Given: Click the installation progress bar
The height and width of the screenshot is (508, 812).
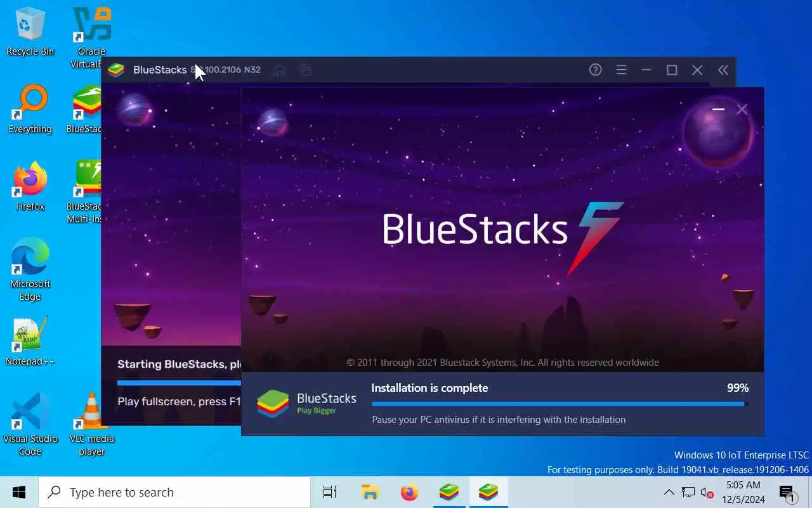Looking at the screenshot, I should [560, 403].
